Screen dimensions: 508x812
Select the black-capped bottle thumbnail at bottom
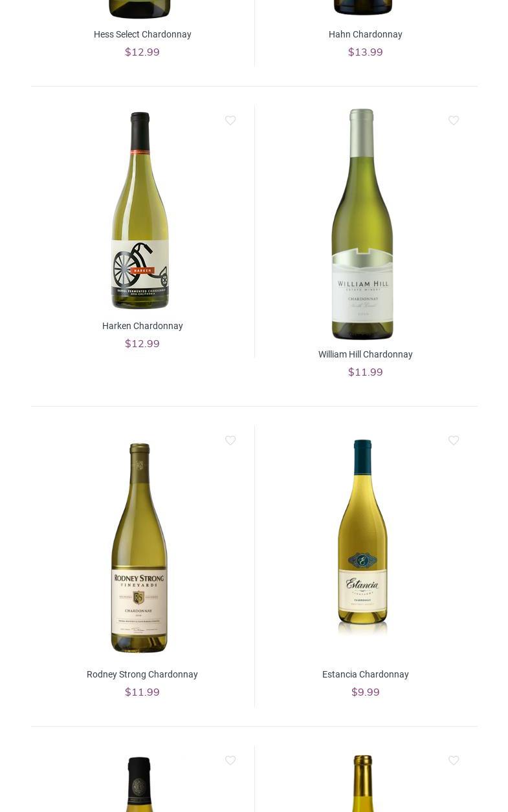[x=139, y=784]
